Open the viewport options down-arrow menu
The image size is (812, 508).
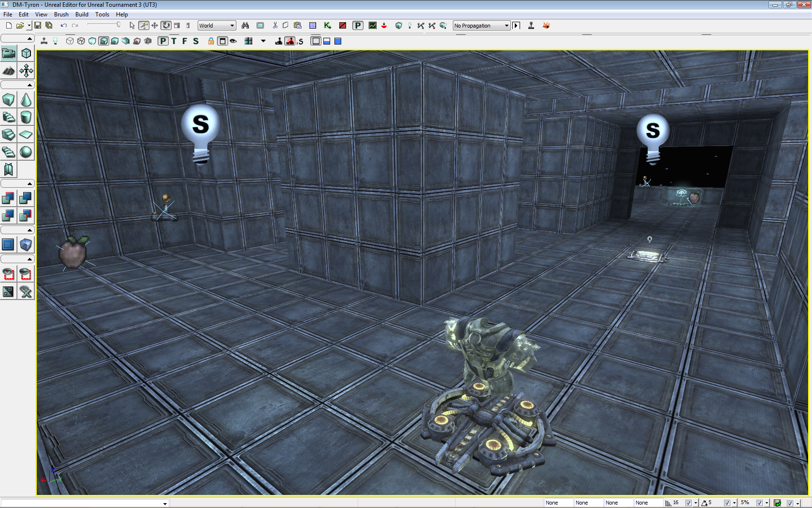[x=263, y=41]
